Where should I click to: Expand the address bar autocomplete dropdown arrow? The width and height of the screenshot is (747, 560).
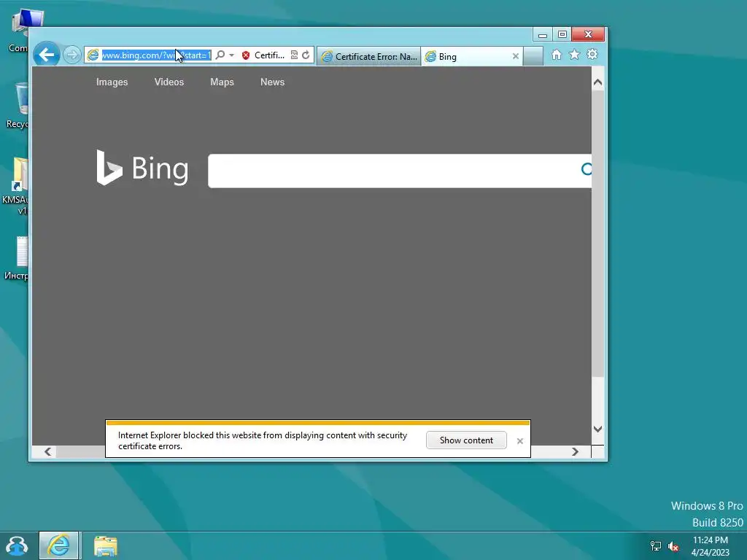[231, 55]
